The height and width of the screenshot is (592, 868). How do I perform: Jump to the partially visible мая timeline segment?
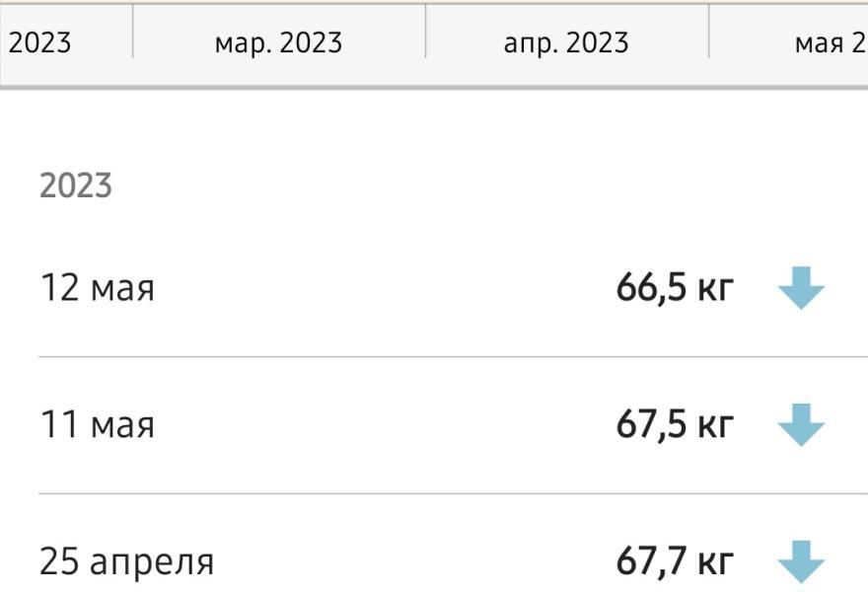789,43
